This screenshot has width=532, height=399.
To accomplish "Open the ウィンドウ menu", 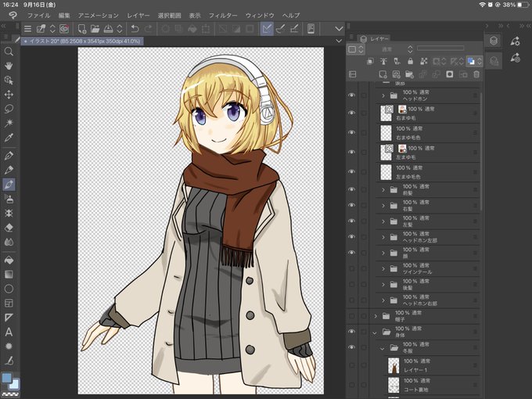I will [x=260, y=16].
